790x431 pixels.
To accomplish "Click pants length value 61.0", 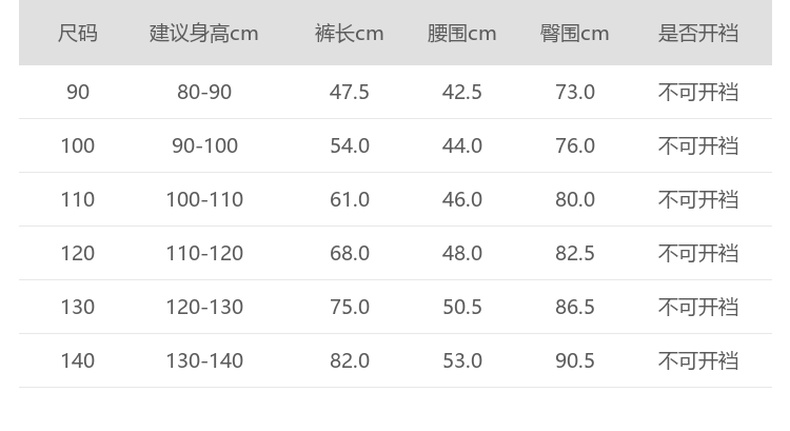I will coord(349,200).
